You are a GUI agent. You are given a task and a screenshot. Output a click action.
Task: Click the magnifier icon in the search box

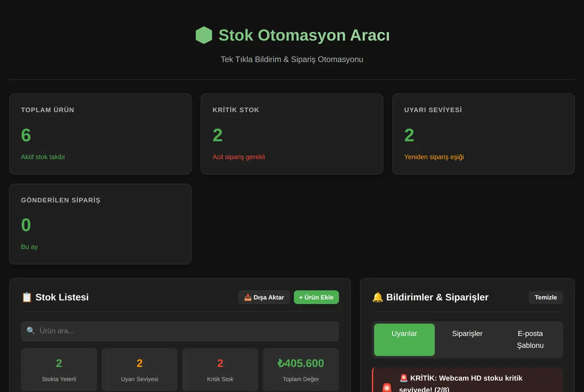coord(31,331)
